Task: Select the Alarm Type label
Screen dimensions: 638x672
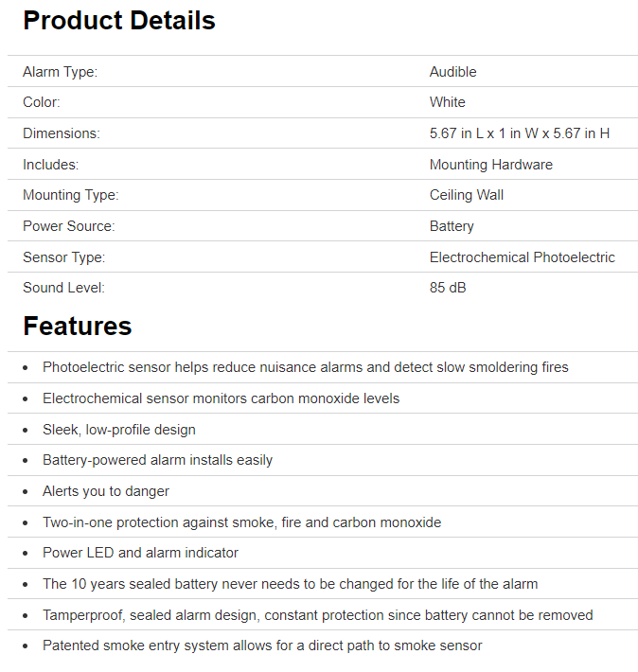Action: pos(60,72)
